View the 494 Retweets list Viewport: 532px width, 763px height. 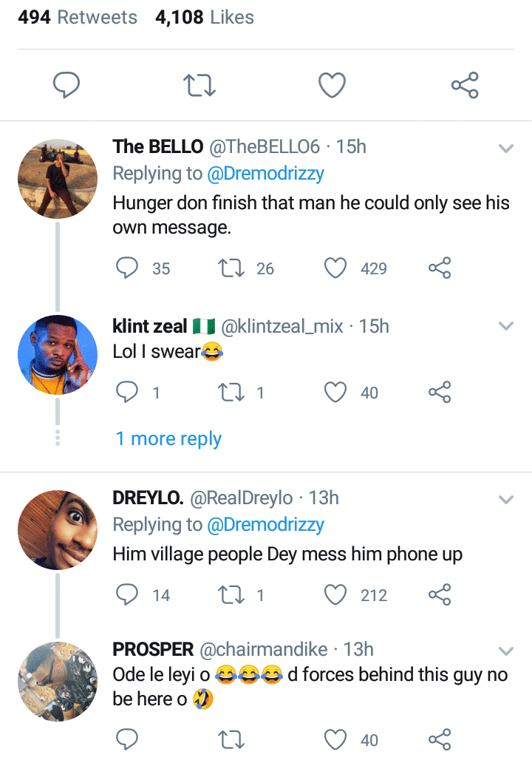pyautogui.click(x=78, y=18)
